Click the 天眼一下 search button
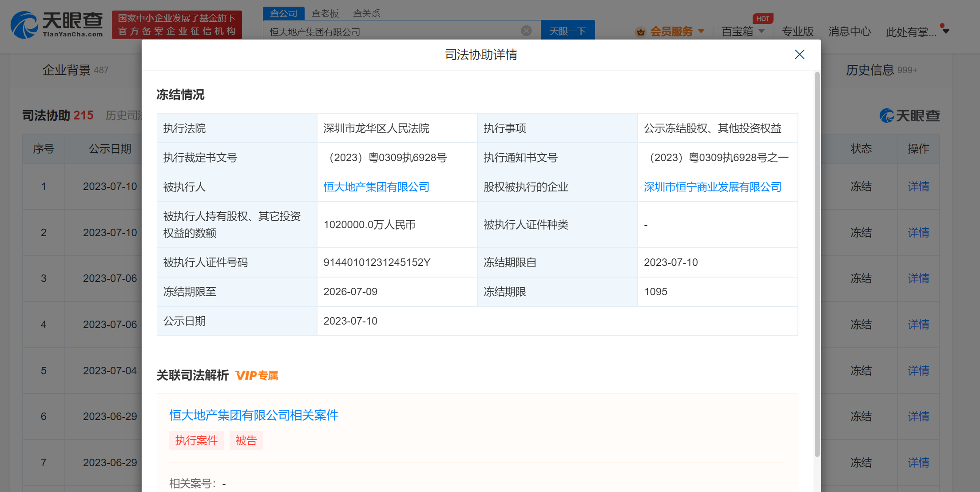The width and height of the screenshot is (980, 492). pyautogui.click(x=567, y=30)
